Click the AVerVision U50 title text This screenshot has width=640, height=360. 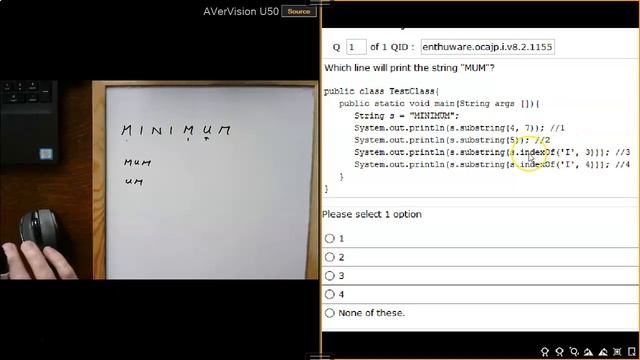coord(241,11)
